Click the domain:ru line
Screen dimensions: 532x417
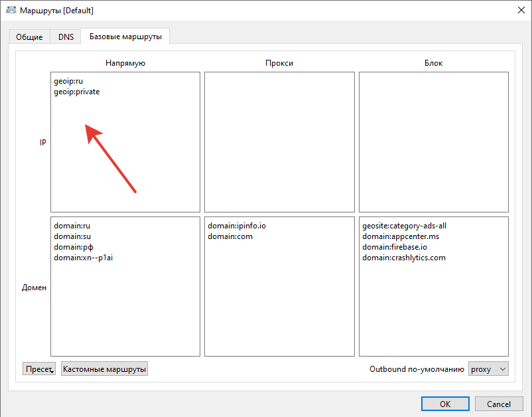coord(72,226)
